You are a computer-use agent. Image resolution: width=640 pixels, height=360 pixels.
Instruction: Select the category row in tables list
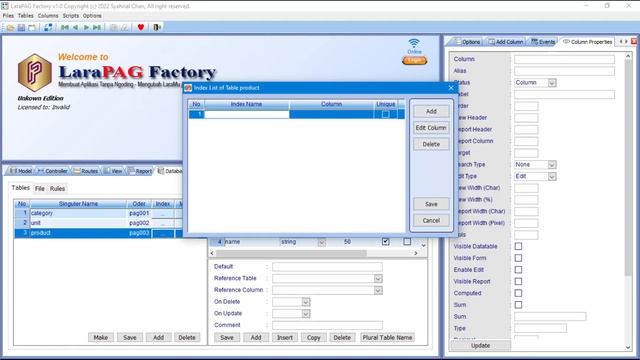98,213
